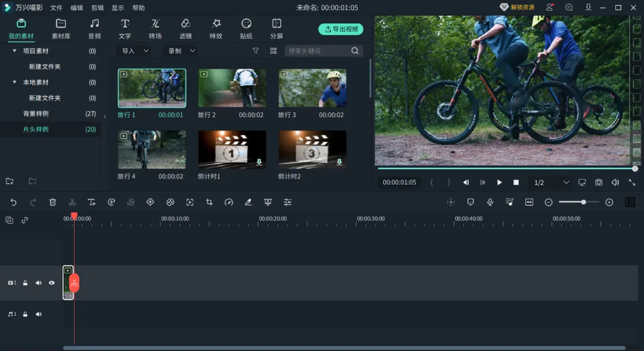
Task: Take a snapshot with the camera icon
Action: (x=599, y=183)
